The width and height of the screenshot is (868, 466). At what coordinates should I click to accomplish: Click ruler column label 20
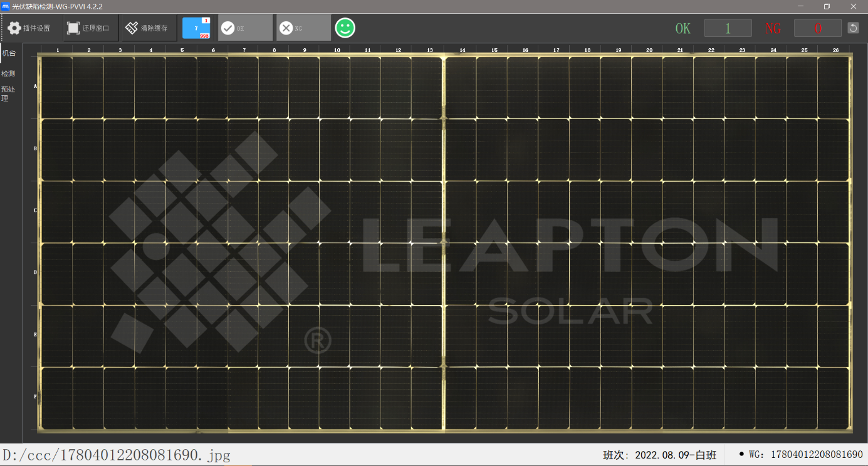pos(649,49)
